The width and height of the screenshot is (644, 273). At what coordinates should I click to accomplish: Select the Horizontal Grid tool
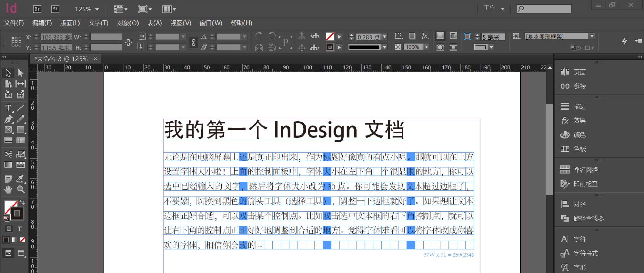[8, 140]
